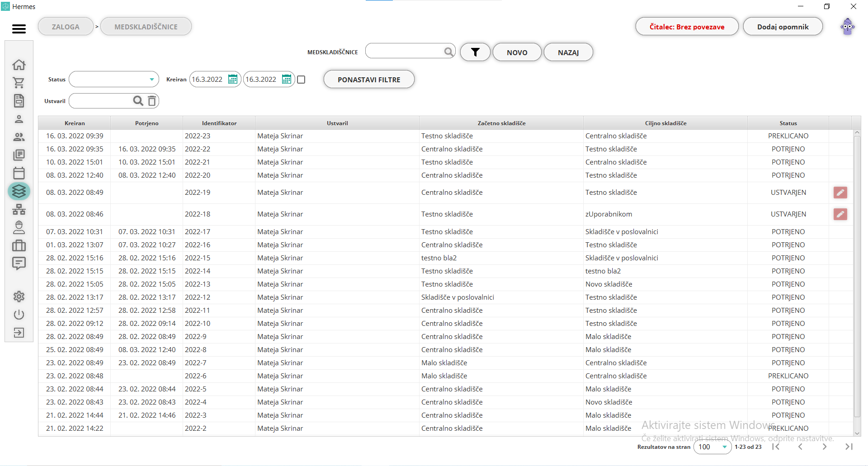The height and width of the screenshot is (466, 868).
Task: Click the logout exit sidebar icon
Action: point(19,333)
